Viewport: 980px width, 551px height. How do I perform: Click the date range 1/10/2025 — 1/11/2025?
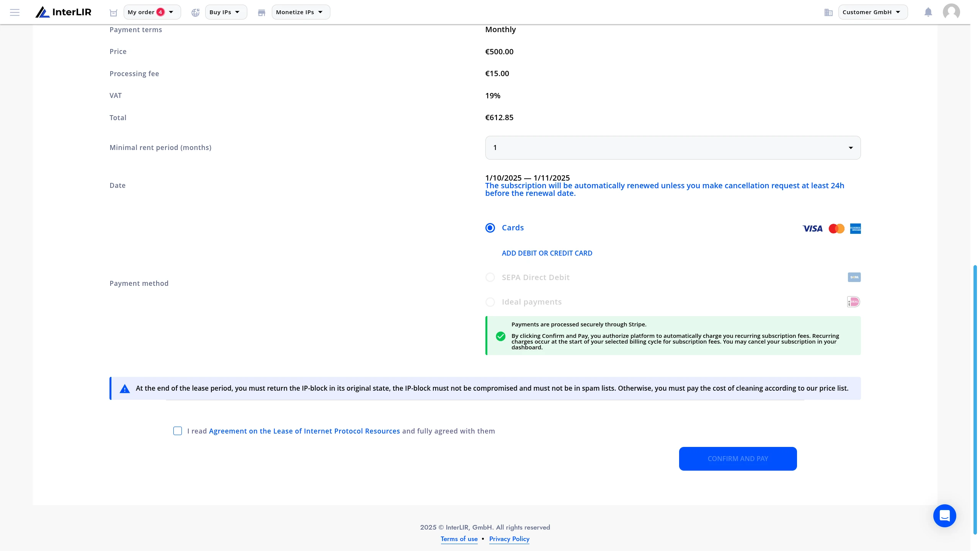[527, 178]
